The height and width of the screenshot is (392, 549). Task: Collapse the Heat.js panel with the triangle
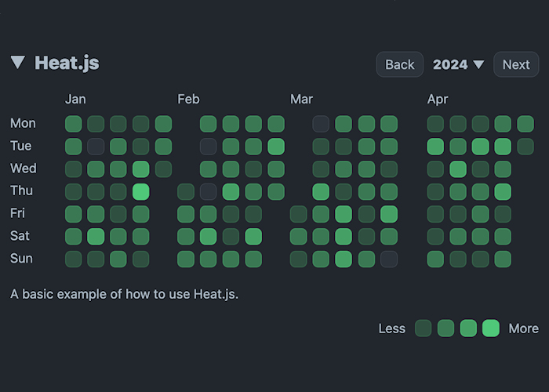tap(18, 63)
